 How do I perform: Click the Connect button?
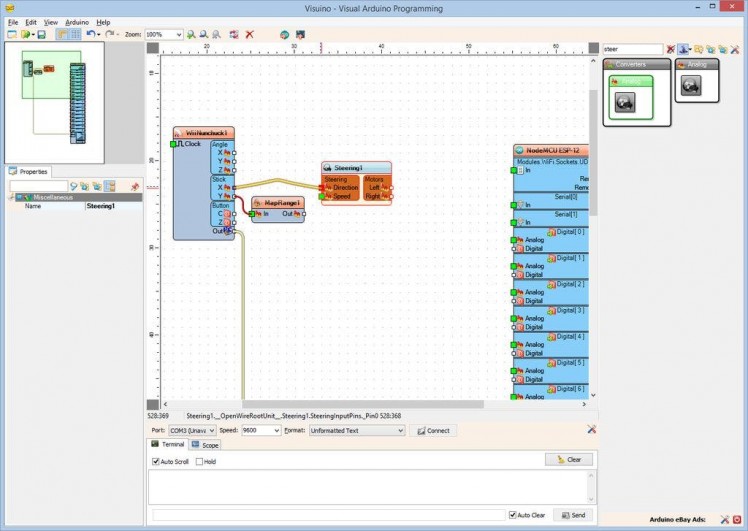(x=433, y=430)
